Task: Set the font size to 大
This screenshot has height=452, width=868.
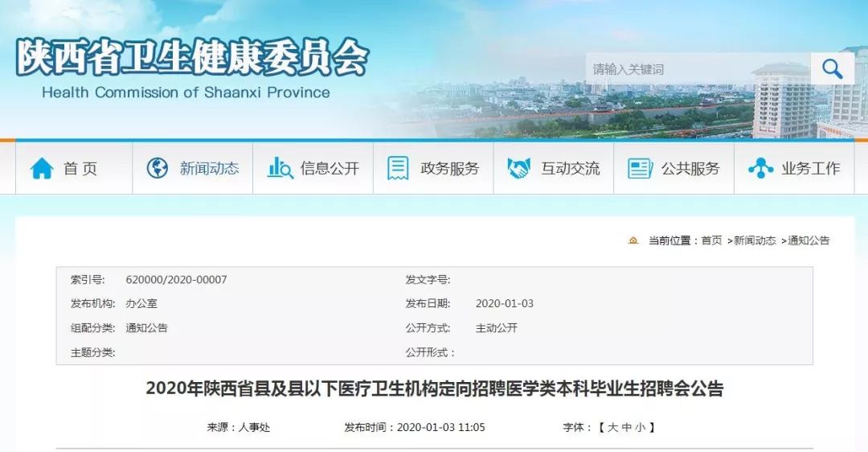Action: point(612,428)
